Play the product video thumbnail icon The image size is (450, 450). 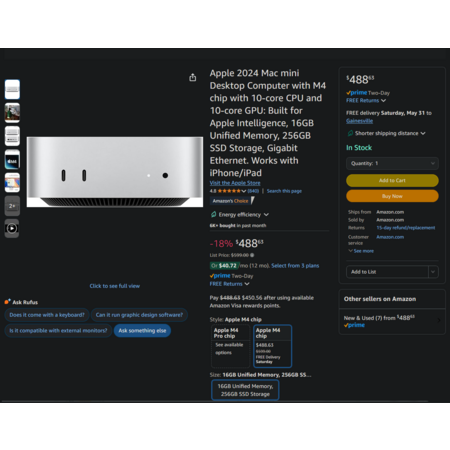click(12, 228)
